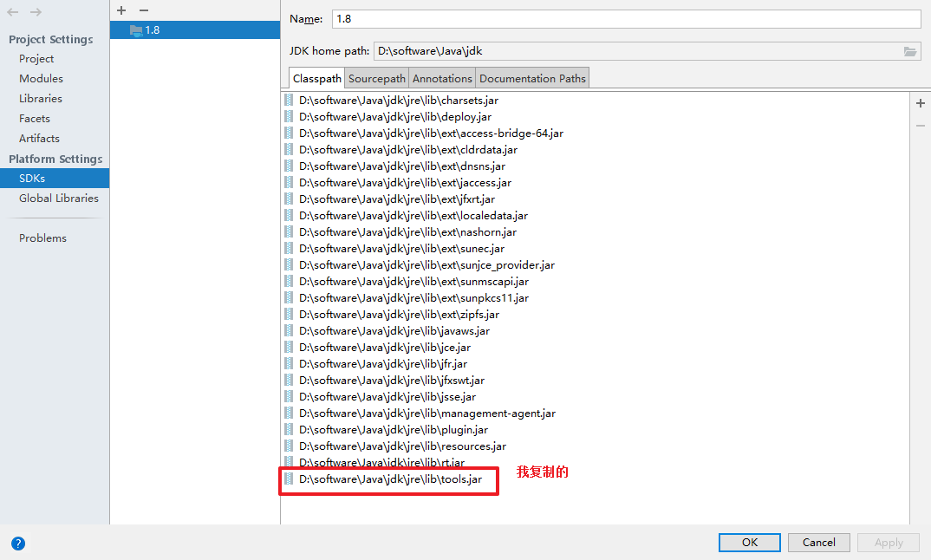Click the Cancel button
The width and height of the screenshot is (931, 560).
(819, 542)
